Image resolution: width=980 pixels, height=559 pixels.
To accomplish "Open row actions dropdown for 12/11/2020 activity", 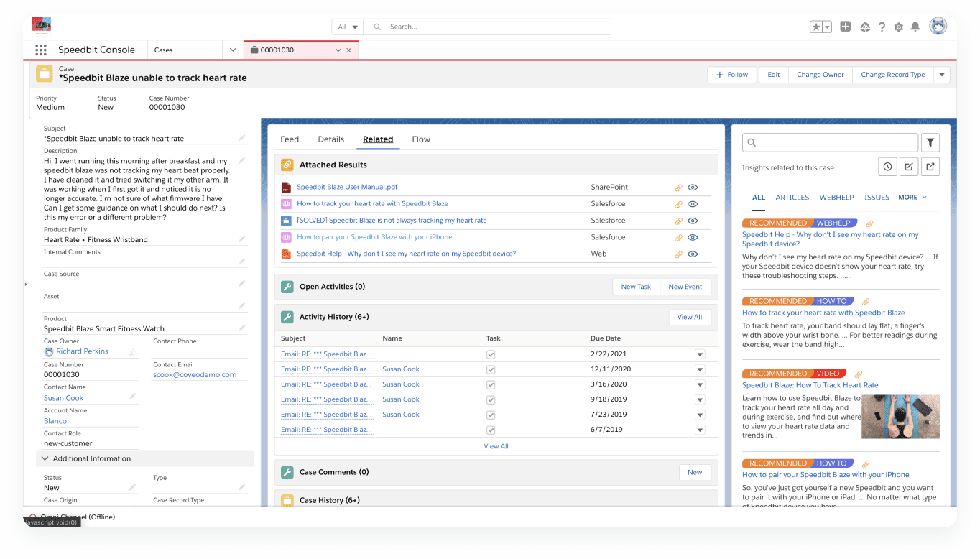I will pos(700,369).
